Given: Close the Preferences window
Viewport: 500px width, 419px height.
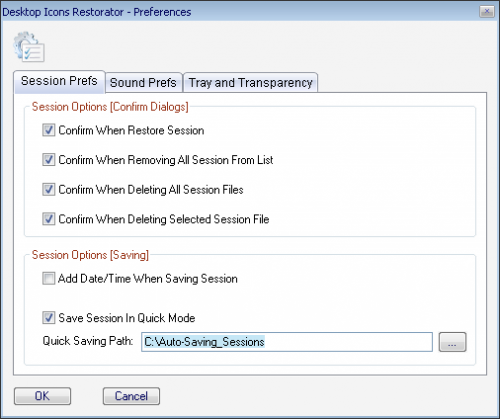Looking at the screenshot, I should click(x=487, y=12).
